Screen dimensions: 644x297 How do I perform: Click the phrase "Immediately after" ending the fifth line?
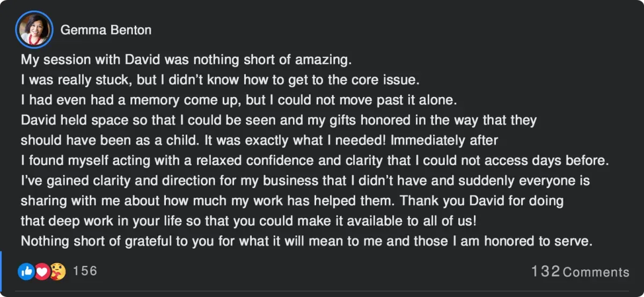point(445,140)
